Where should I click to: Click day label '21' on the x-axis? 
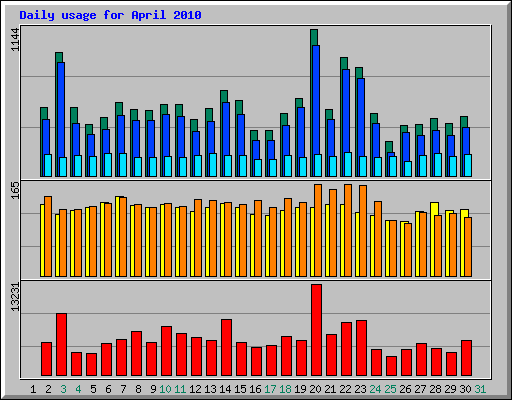(x=330, y=389)
